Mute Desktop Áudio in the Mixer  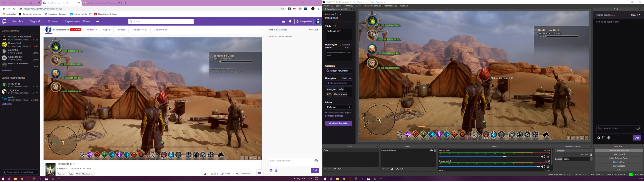coord(543,157)
